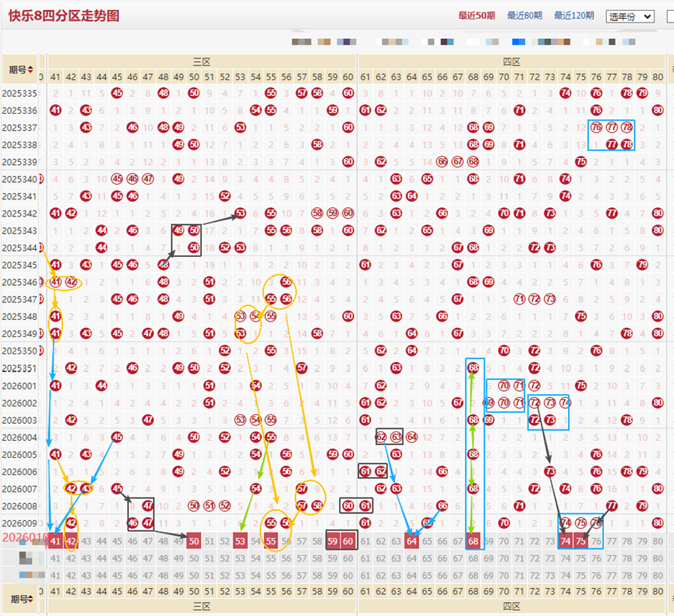Switch to the 最近50期 view
The height and width of the screenshot is (616, 674).
[478, 16]
